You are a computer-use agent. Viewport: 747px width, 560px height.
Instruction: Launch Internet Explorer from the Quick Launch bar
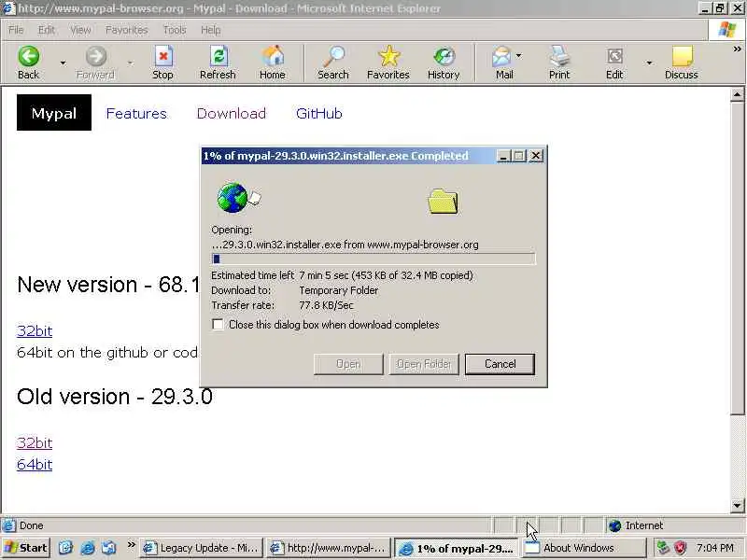point(88,548)
